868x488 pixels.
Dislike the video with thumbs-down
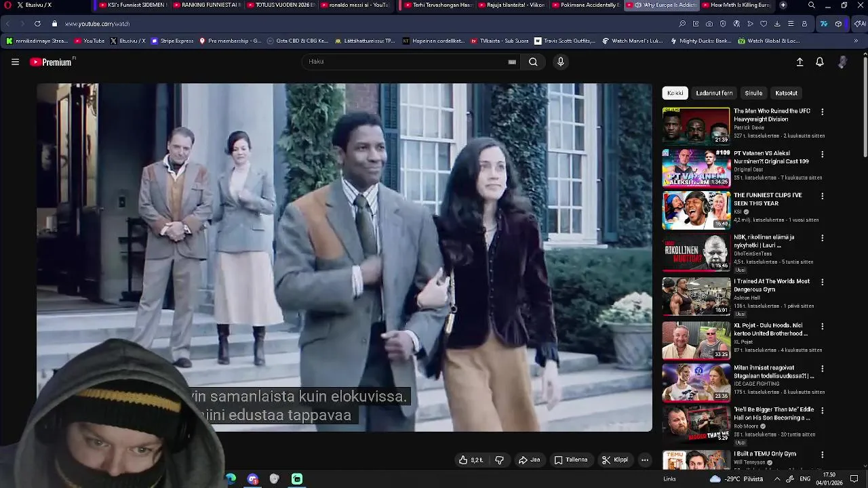(x=499, y=460)
